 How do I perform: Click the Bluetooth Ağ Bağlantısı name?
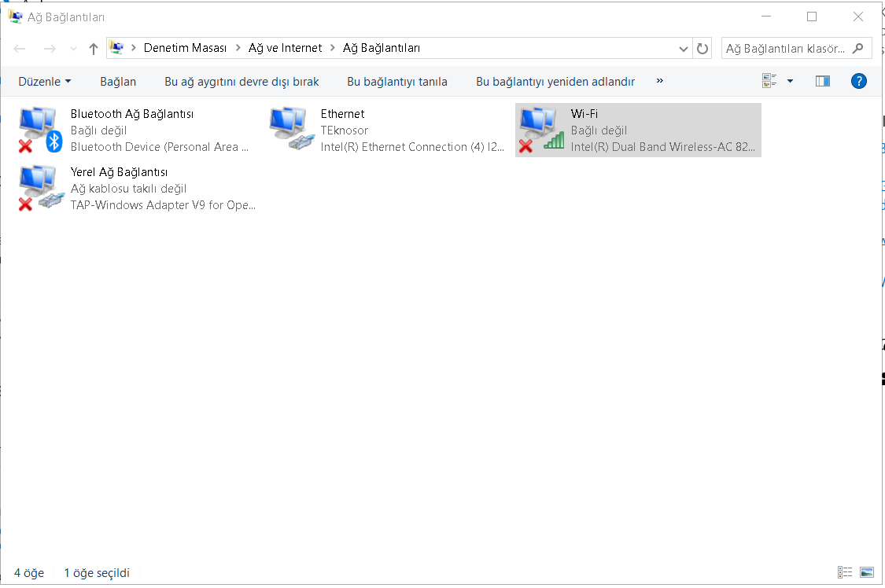pos(132,114)
